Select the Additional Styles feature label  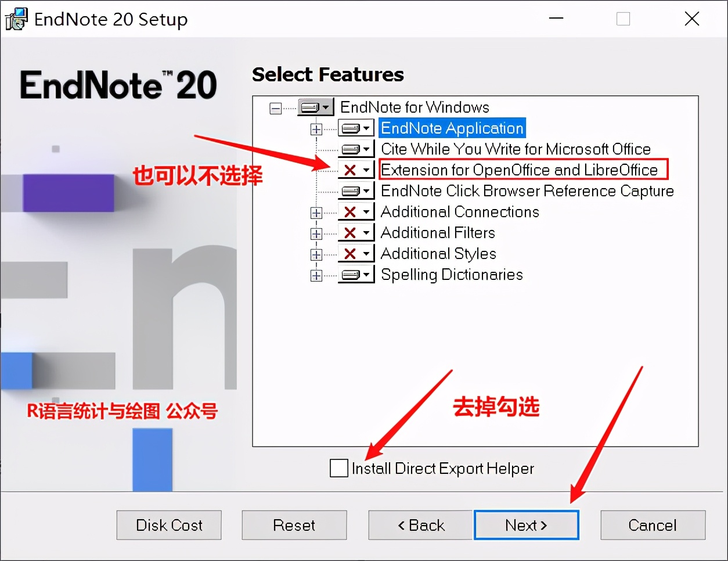coord(438,253)
